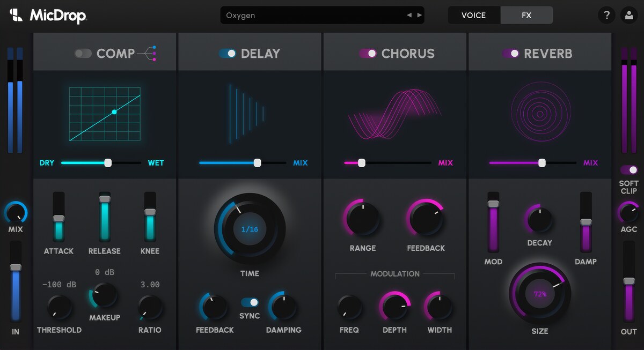Turn off the SYNC switch in DELAY
Screen dimensions: 644x350
pos(249,301)
